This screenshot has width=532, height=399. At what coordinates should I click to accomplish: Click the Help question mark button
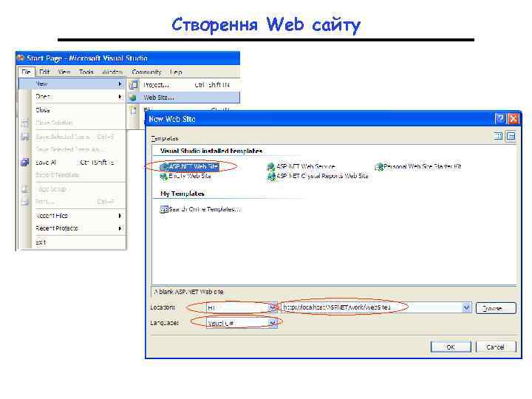[499, 119]
